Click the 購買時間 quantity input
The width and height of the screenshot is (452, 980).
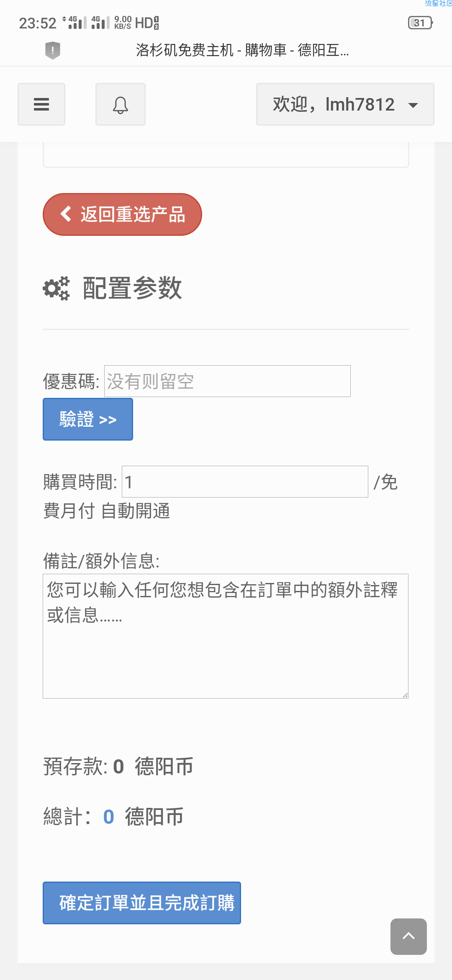(x=245, y=482)
